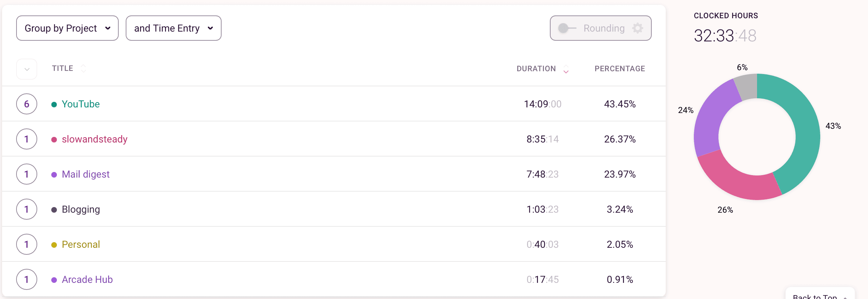Open the Rounding settings gear
868x299 pixels.
638,28
